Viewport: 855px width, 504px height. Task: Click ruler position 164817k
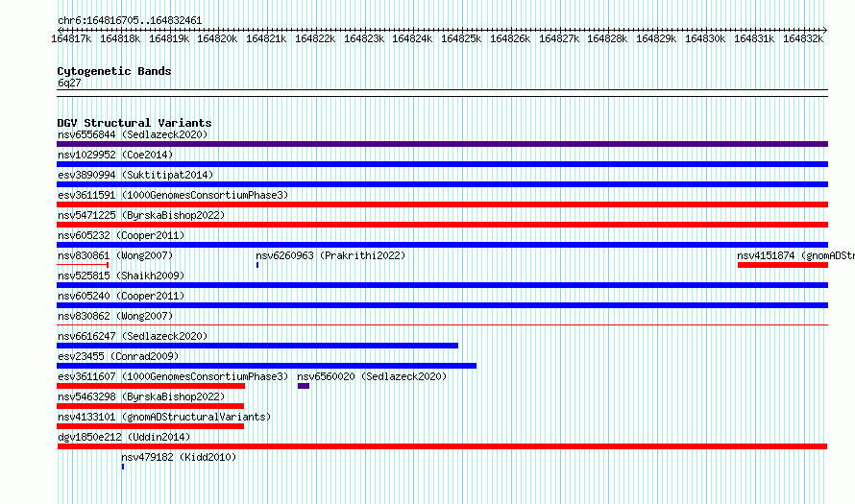(71, 38)
